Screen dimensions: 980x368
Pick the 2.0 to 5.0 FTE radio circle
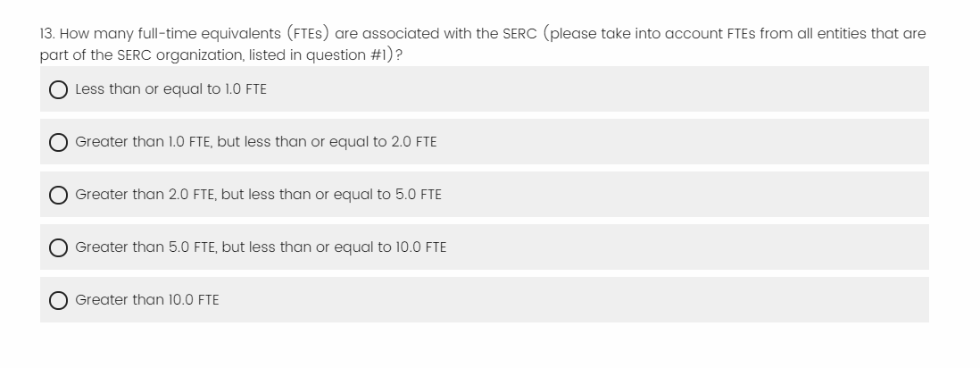coord(60,195)
